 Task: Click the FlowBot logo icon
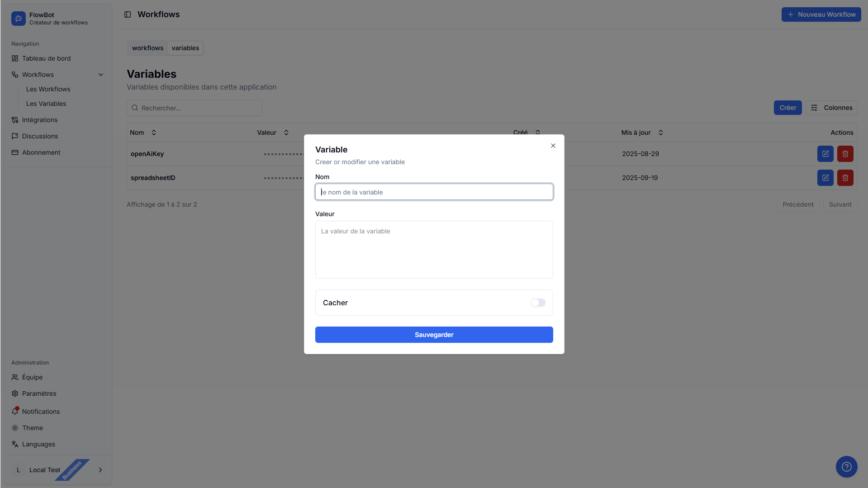(x=18, y=19)
